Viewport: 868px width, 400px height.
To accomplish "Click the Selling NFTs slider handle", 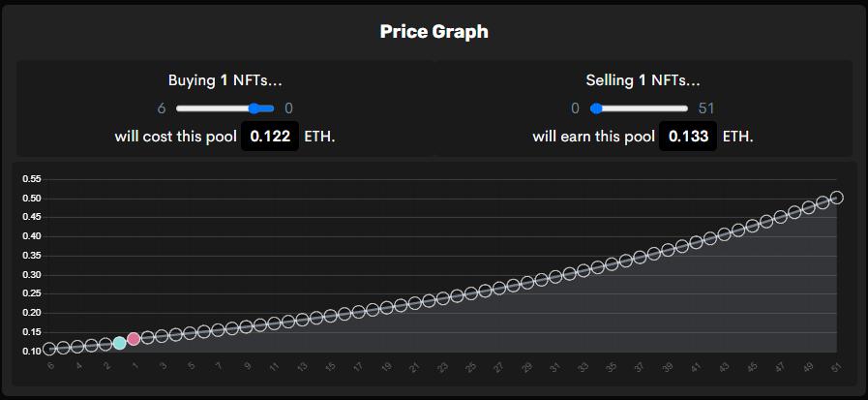I will tap(596, 108).
